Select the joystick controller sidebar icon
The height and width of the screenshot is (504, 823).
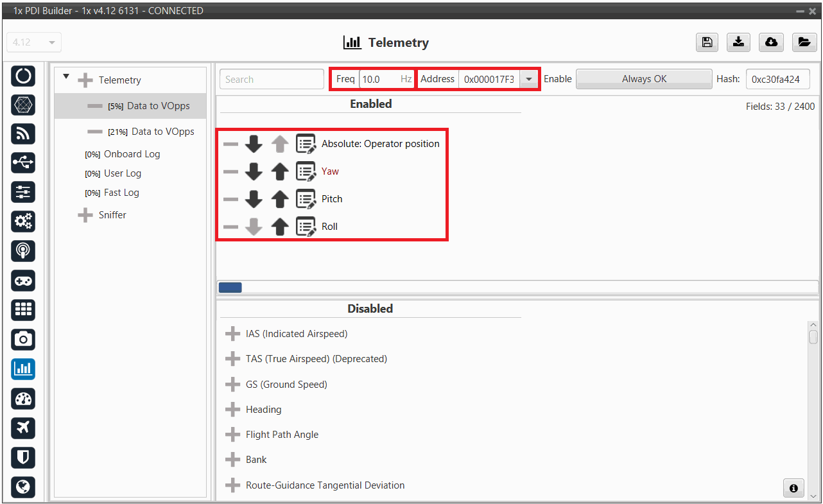pyautogui.click(x=23, y=281)
